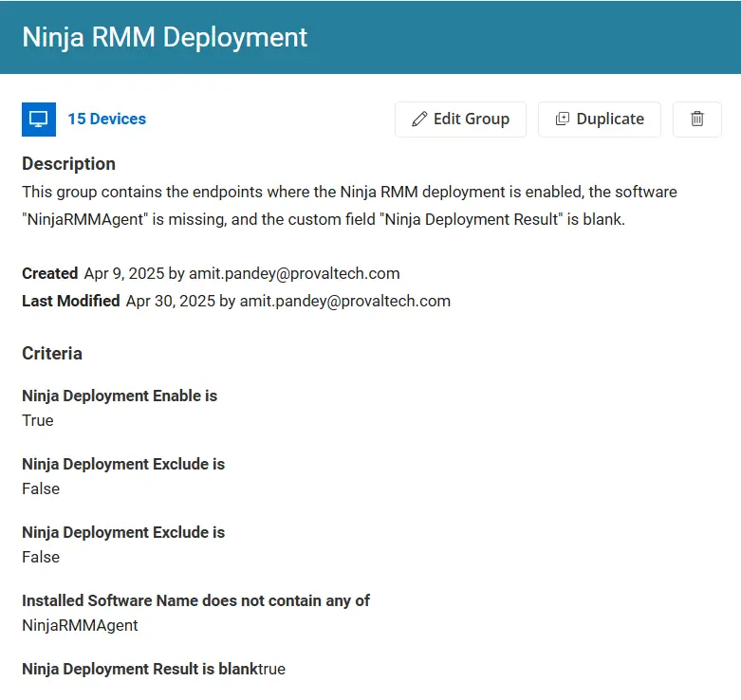Click the Created date Apr 9, 2025
Image resolution: width=741 pixels, height=700 pixels.
coord(124,273)
